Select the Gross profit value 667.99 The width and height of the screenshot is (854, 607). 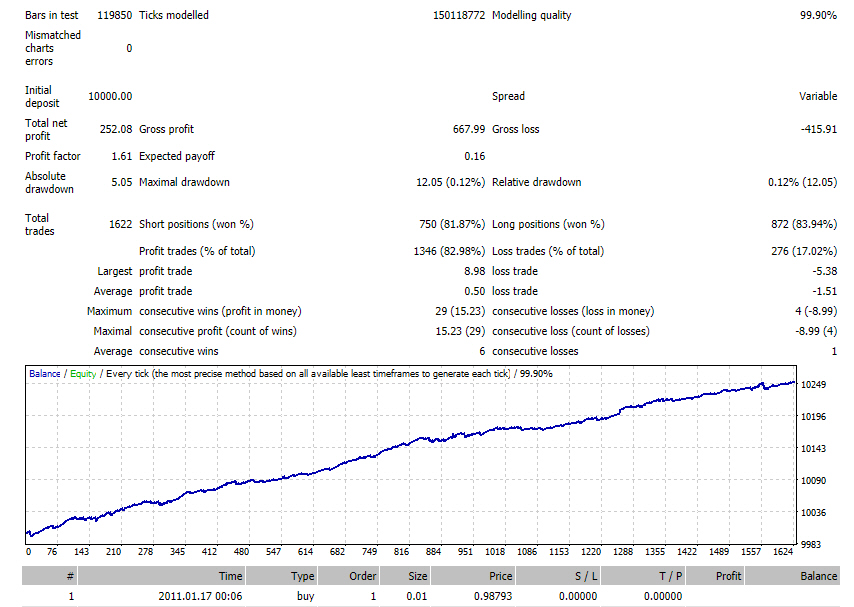point(469,129)
